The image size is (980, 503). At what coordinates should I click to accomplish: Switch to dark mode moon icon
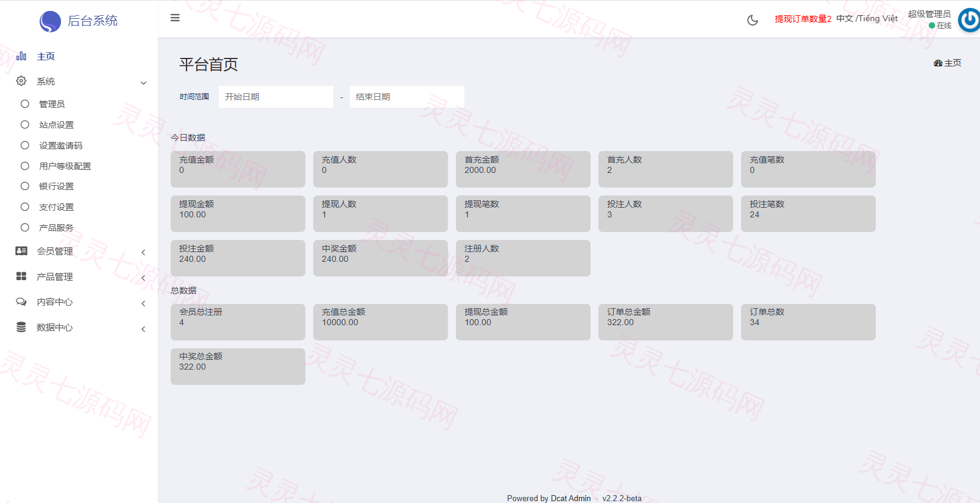click(753, 20)
